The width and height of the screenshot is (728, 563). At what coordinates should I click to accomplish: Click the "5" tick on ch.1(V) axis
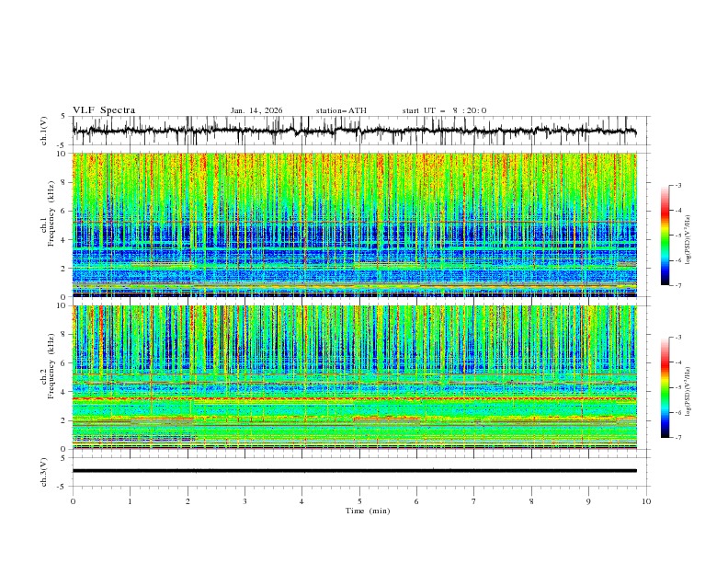pos(64,117)
